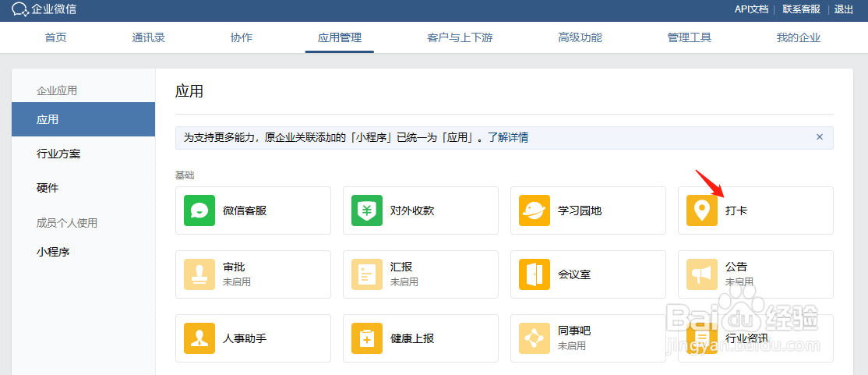Click the 公告 app name
This screenshot has height=375, width=868.
[x=736, y=267]
